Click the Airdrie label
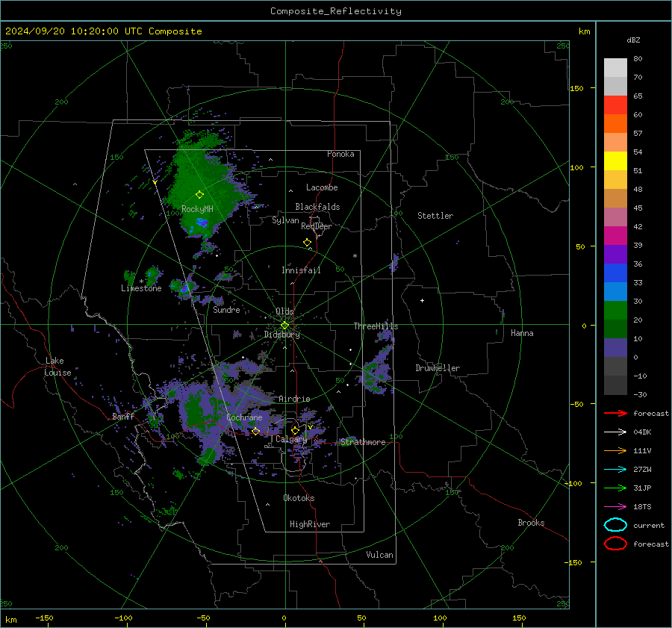 pos(294,399)
